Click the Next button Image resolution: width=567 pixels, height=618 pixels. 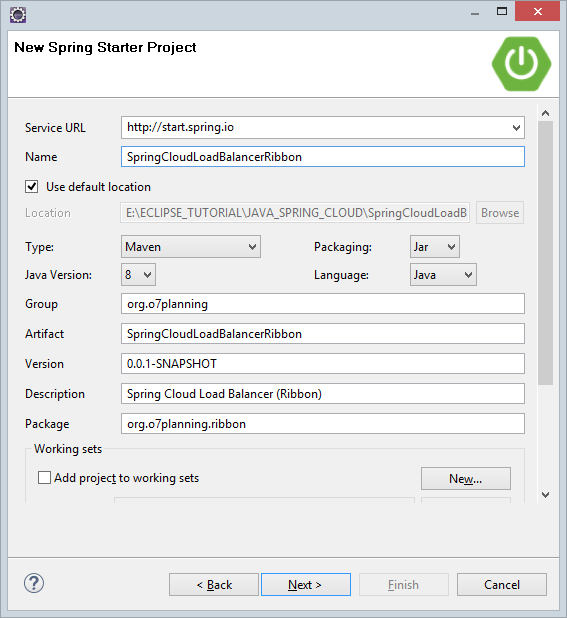(x=306, y=584)
